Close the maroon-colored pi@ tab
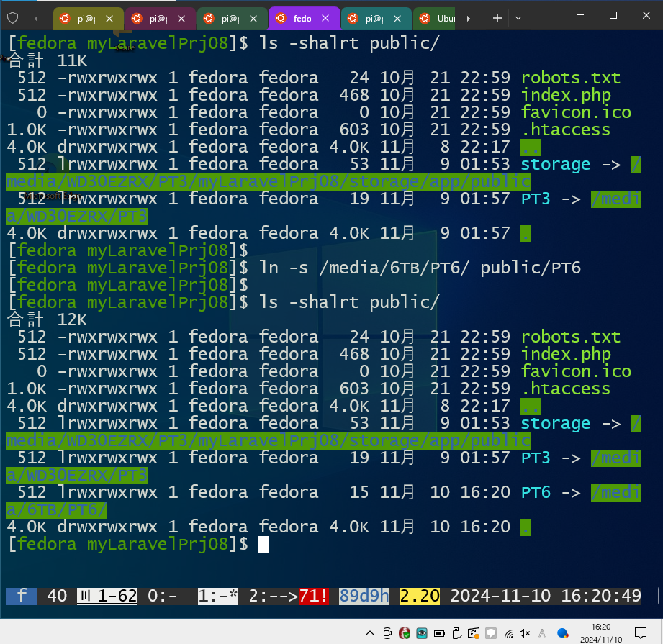 [181, 19]
